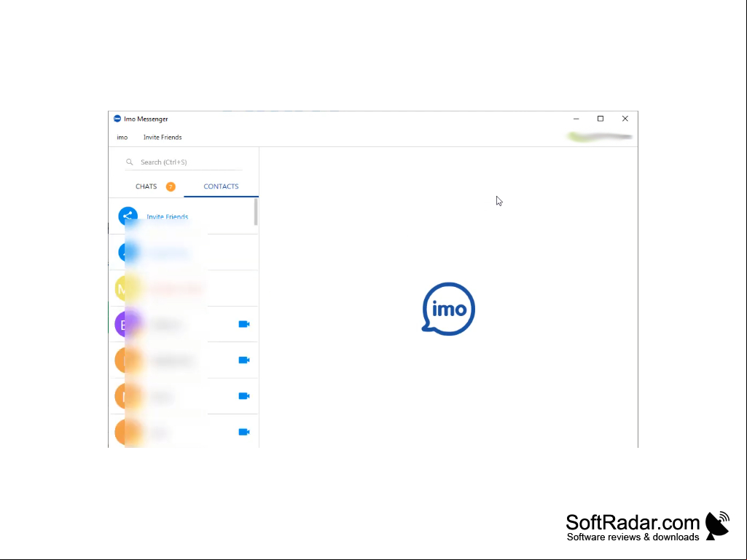Select the contact with the purple B avatar
The width and height of the screenshot is (747, 560).
184,324
